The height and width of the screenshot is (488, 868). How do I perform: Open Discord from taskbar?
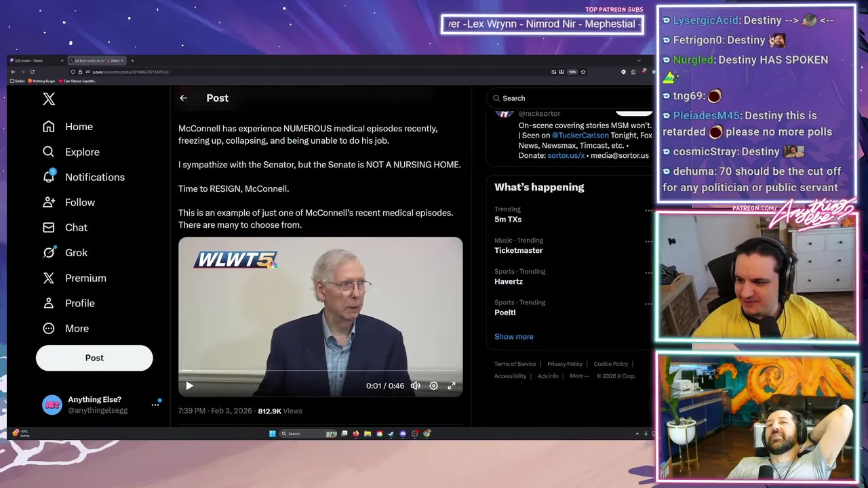(x=403, y=434)
